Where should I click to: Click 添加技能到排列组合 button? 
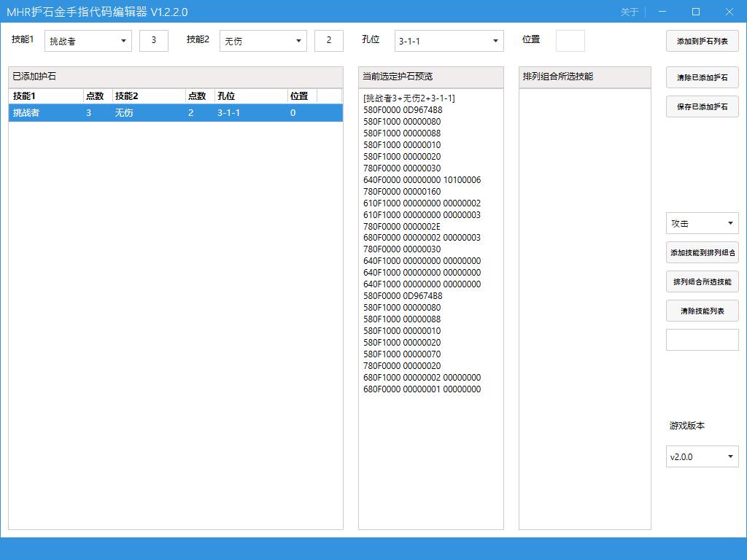pyautogui.click(x=702, y=252)
